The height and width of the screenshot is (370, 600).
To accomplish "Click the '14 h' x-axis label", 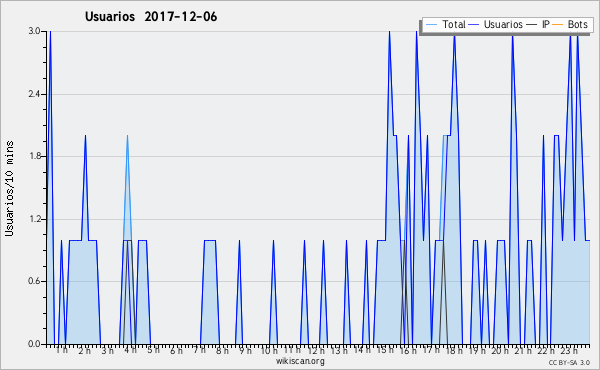I will point(362,350).
